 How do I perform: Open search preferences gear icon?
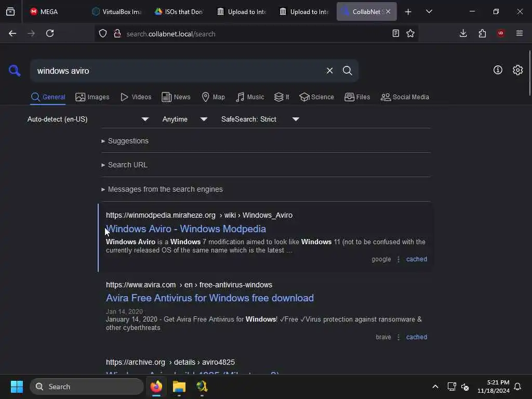pyautogui.click(x=517, y=70)
